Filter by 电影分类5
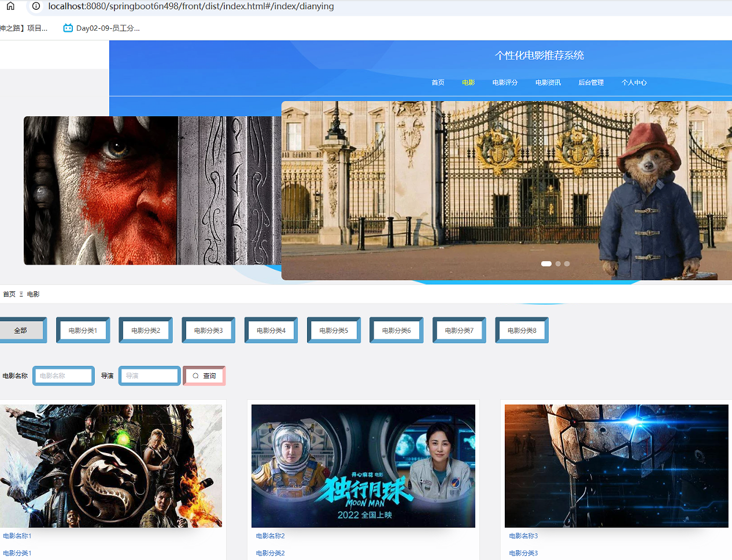The image size is (732, 560). click(334, 330)
